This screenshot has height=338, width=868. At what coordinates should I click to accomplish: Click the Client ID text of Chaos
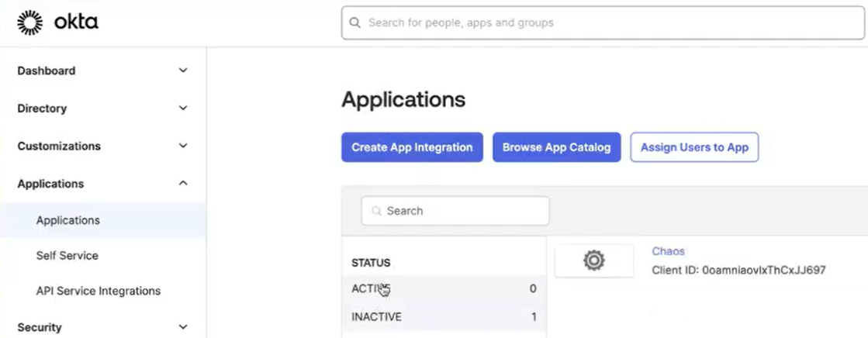coord(739,271)
